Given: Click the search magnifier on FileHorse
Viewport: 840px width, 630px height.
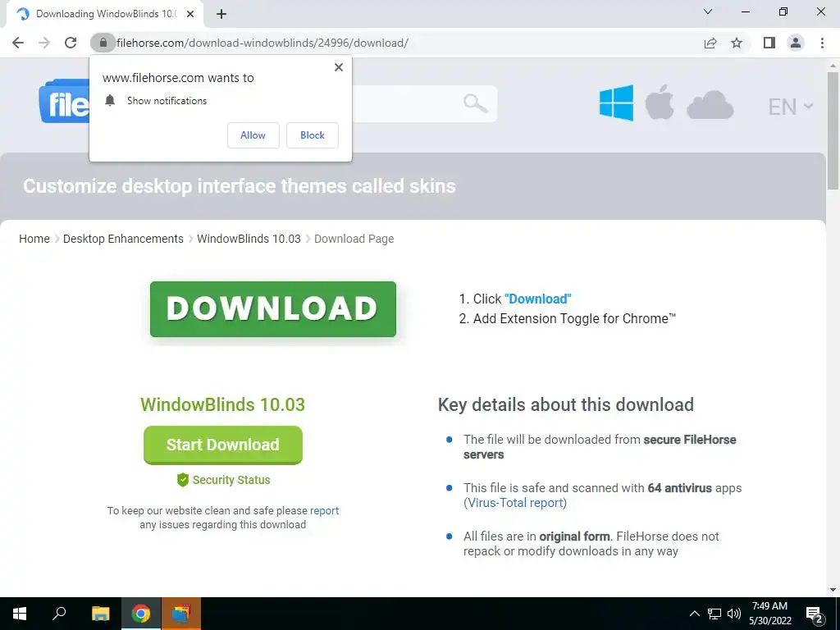Looking at the screenshot, I should pos(475,103).
